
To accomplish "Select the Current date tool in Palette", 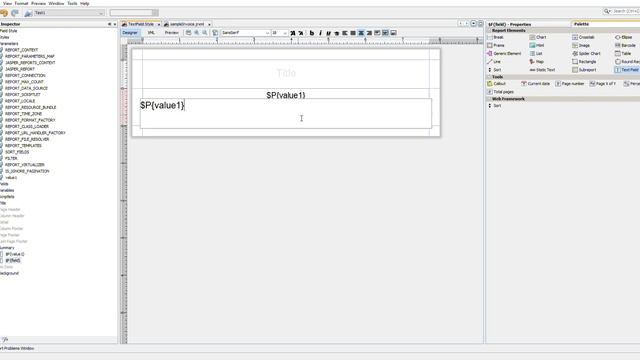I will tap(536, 84).
